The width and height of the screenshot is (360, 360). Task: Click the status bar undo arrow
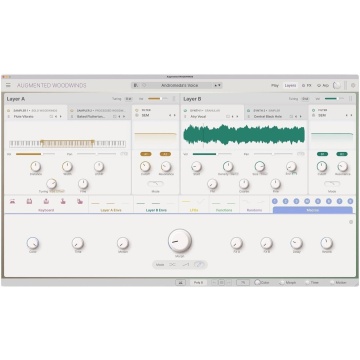tap(214, 282)
